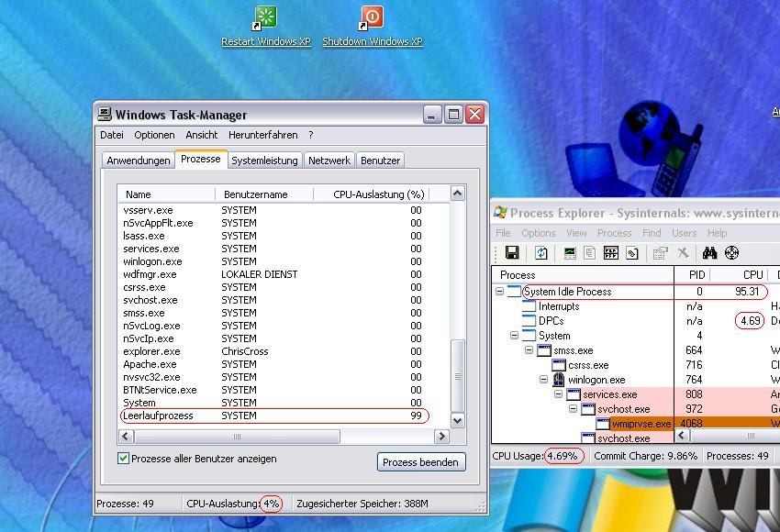Click the Save icon in Process Explorer
780x532 pixels.
tap(512, 252)
